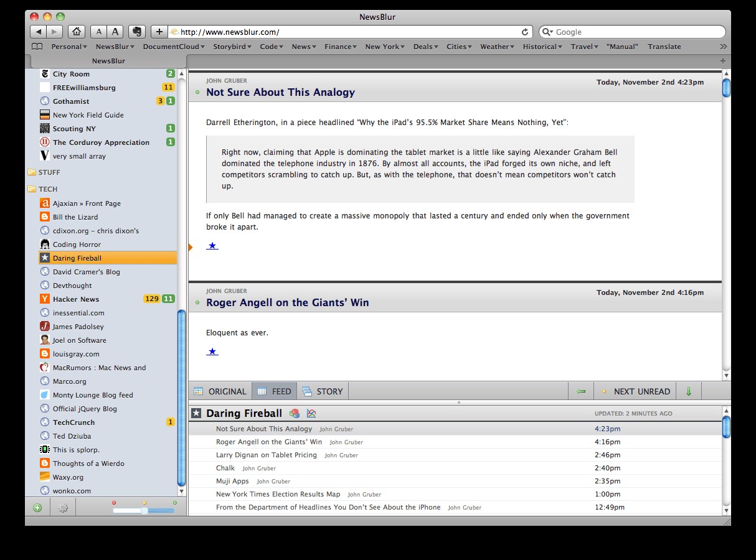The width and height of the screenshot is (756, 560).
Task: Click the New York Times City Room icon
Action: tap(45, 74)
